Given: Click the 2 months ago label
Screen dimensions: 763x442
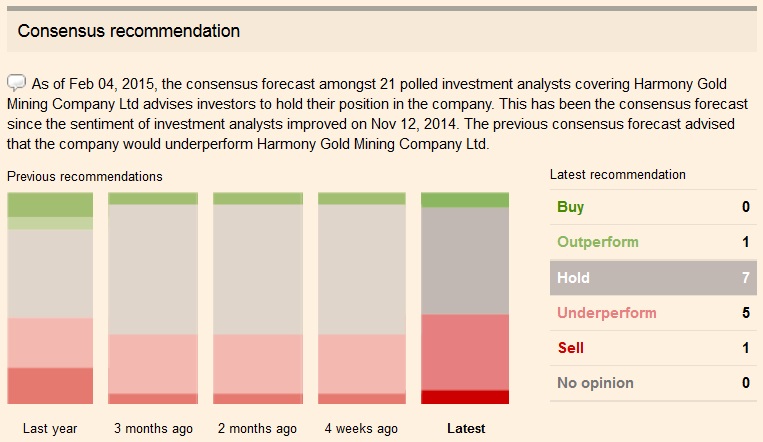Looking at the screenshot, I should (257, 428).
